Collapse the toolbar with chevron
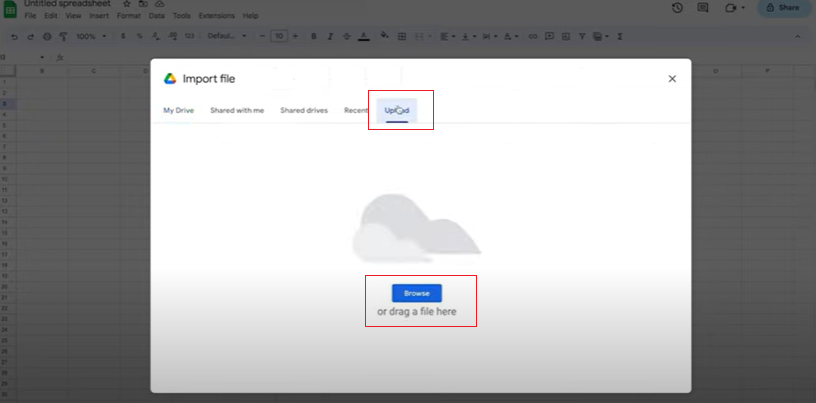Screen dimensions: 816x403 (x=797, y=36)
